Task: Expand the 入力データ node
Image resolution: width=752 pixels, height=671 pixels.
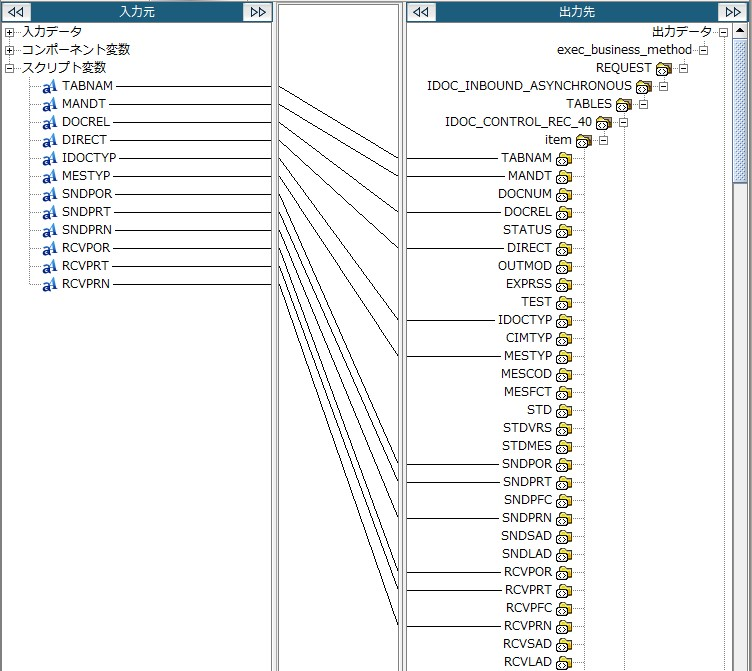Action: point(9,32)
